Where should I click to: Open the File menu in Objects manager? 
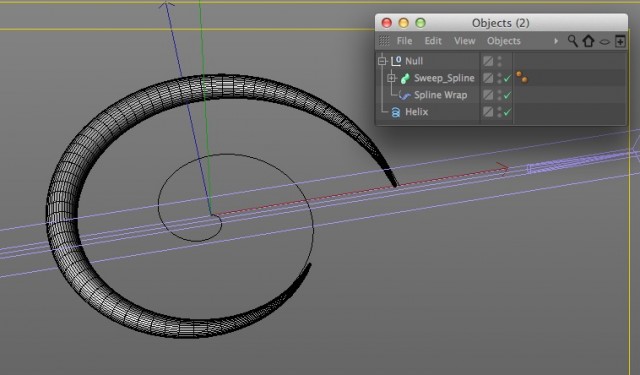(x=404, y=41)
